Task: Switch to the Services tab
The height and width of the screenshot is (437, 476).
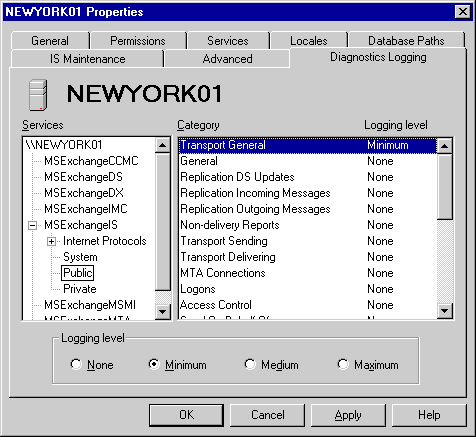Action: click(x=228, y=41)
